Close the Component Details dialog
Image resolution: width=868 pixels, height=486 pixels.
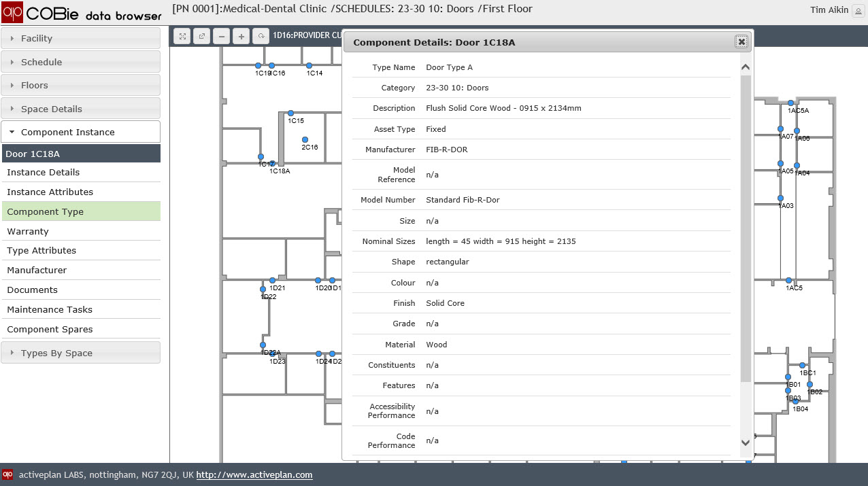tap(741, 42)
